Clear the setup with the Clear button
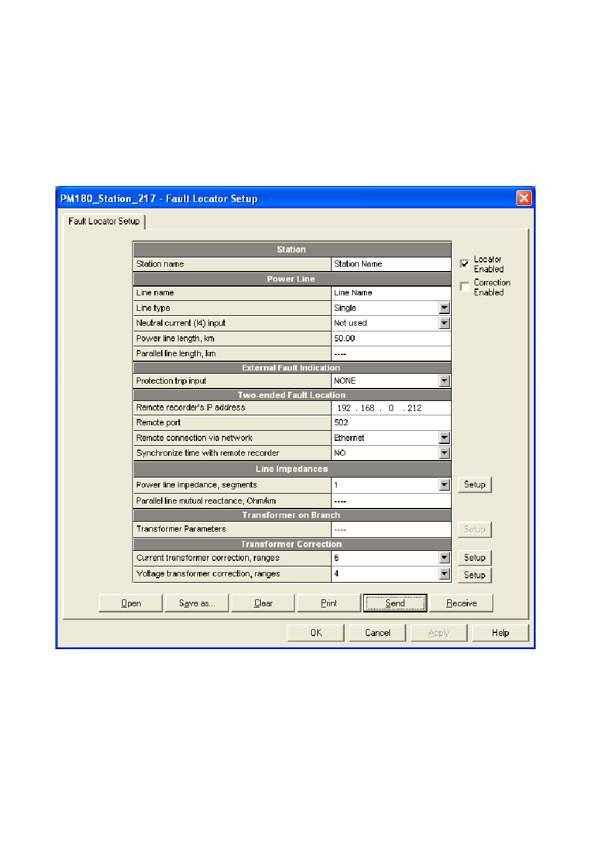This screenshot has width=591, height=868. (263, 603)
